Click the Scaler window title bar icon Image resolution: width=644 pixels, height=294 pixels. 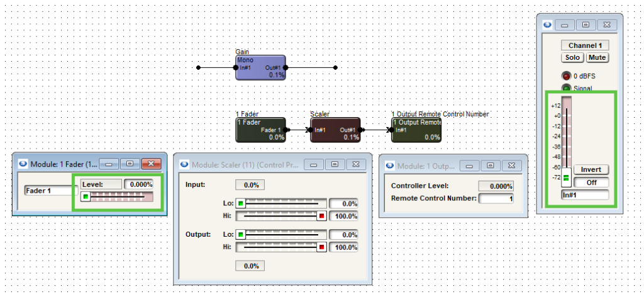[184, 164]
